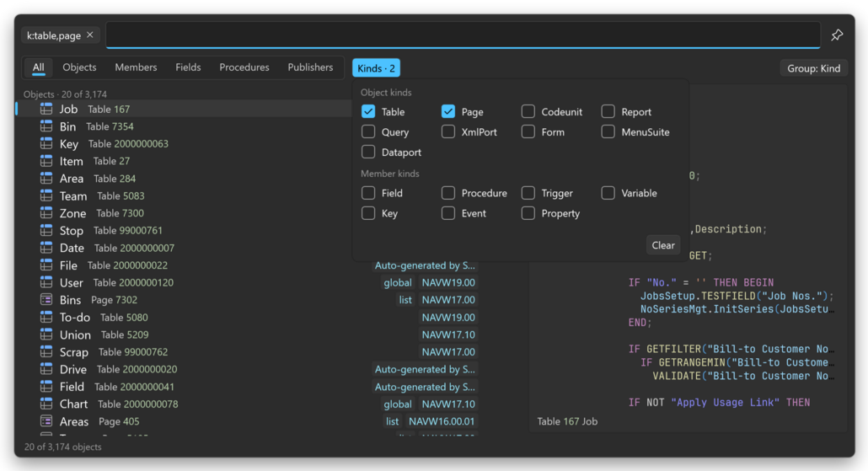Click Auto-generated tag on Drive row
Screen dimensions: 868x471
425,369
